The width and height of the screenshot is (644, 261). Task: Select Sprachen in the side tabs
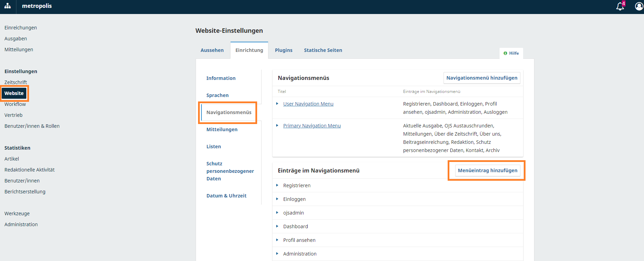tap(218, 95)
